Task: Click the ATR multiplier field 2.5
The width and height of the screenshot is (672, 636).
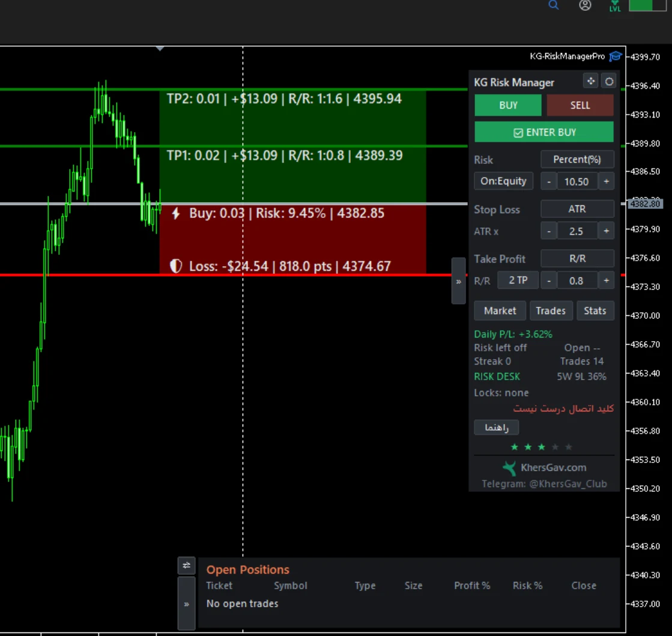Action: pyautogui.click(x=577, y=231)
